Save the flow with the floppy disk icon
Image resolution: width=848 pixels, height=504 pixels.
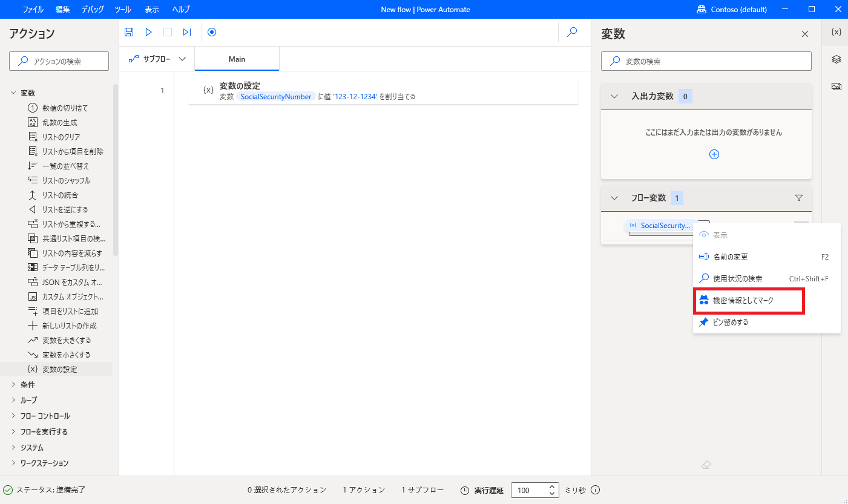(129, 32)
